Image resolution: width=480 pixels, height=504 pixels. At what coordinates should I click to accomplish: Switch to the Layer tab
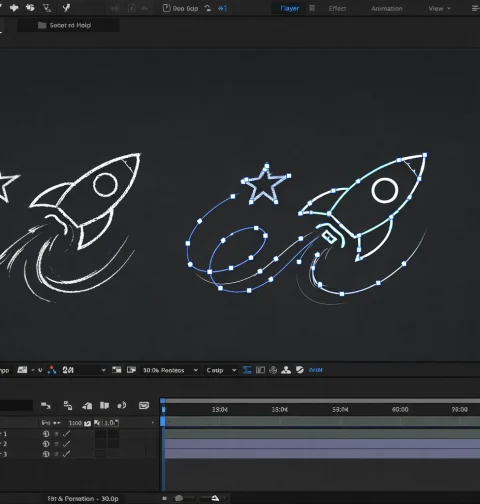[x=289, y=8]
